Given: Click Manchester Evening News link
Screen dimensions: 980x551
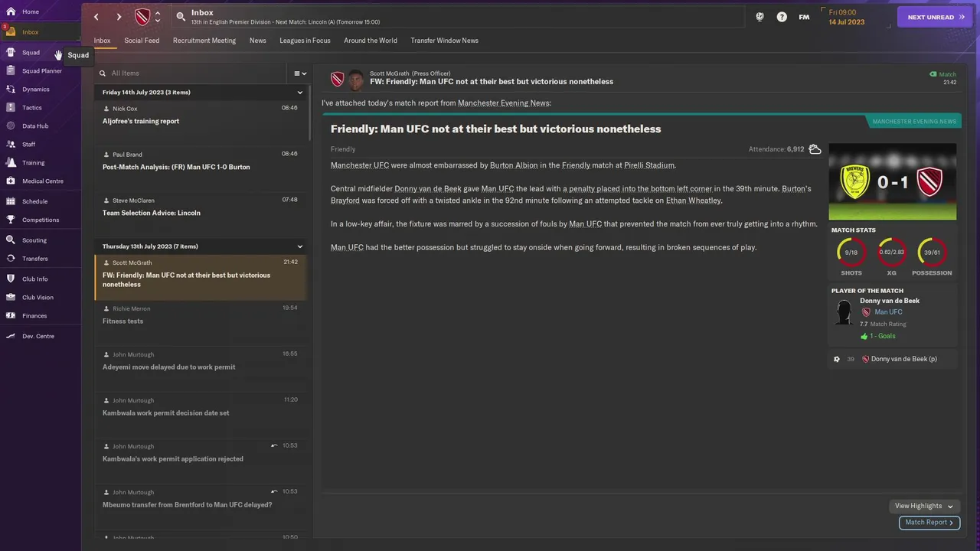Looking at the screenshot, I should click(x=503, y=103).
